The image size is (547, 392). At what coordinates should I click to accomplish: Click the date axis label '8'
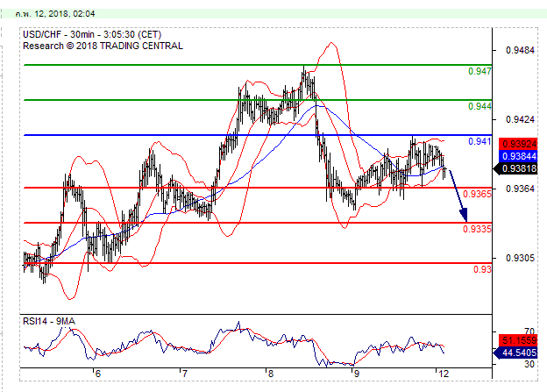click(270, 374)
